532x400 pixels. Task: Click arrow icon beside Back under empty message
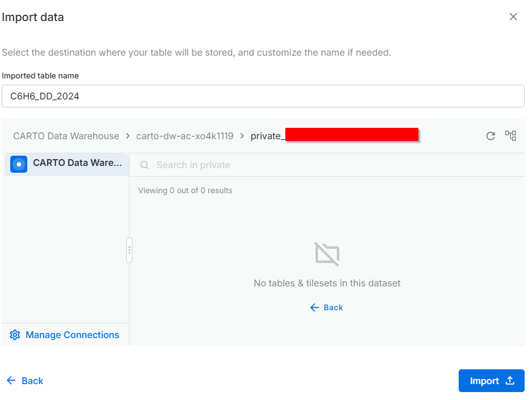tap(314, 307)
